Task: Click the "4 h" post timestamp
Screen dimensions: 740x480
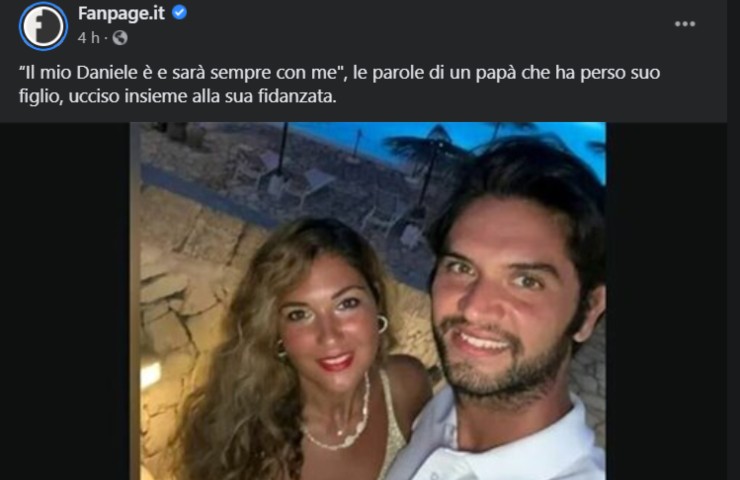Action: click(x=88, y=38)
